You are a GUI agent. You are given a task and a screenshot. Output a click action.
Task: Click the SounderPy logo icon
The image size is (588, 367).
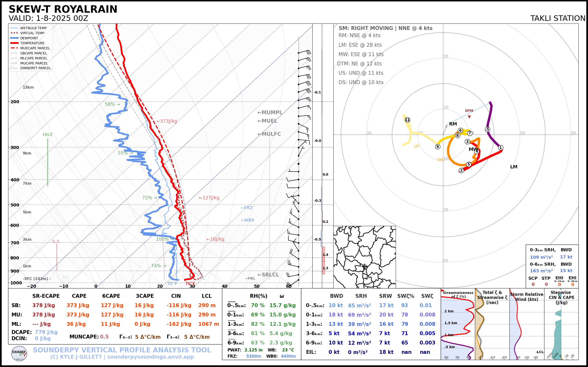click(19, 353)
